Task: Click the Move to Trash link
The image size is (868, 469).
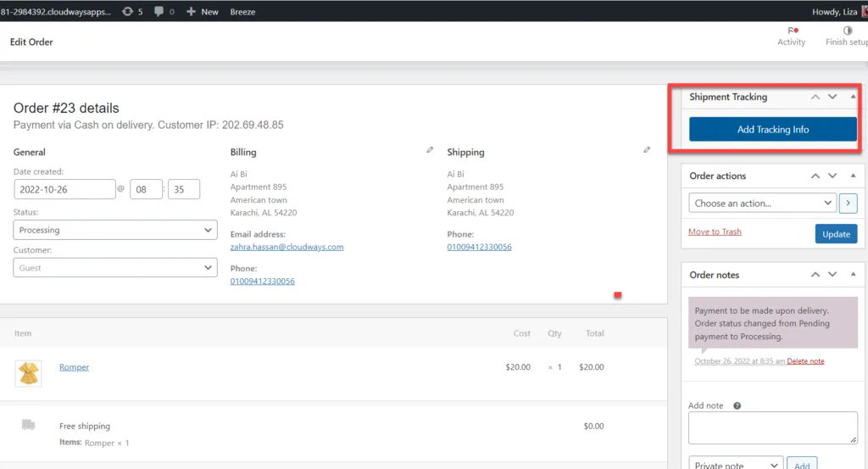Action: click(x=715, y=232)
